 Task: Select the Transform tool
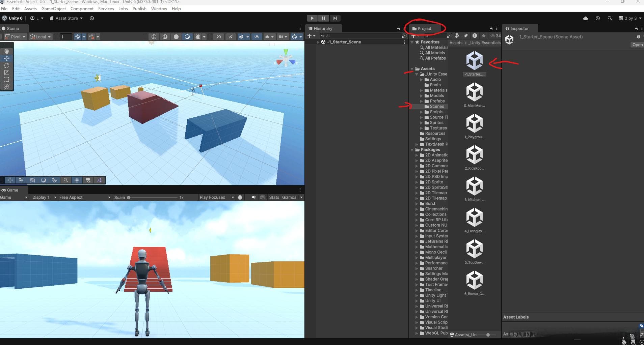(x=7, y=87)
